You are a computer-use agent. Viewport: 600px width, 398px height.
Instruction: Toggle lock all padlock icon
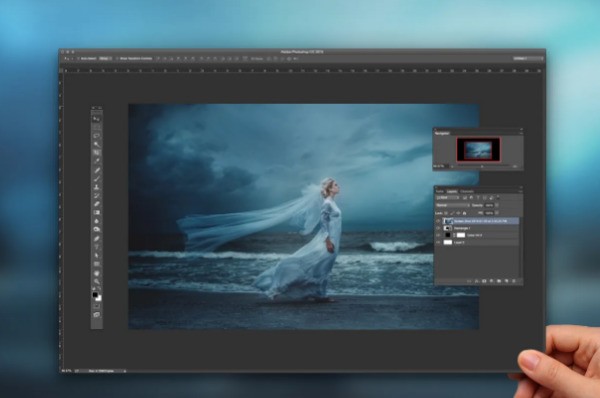coord(465,213)
